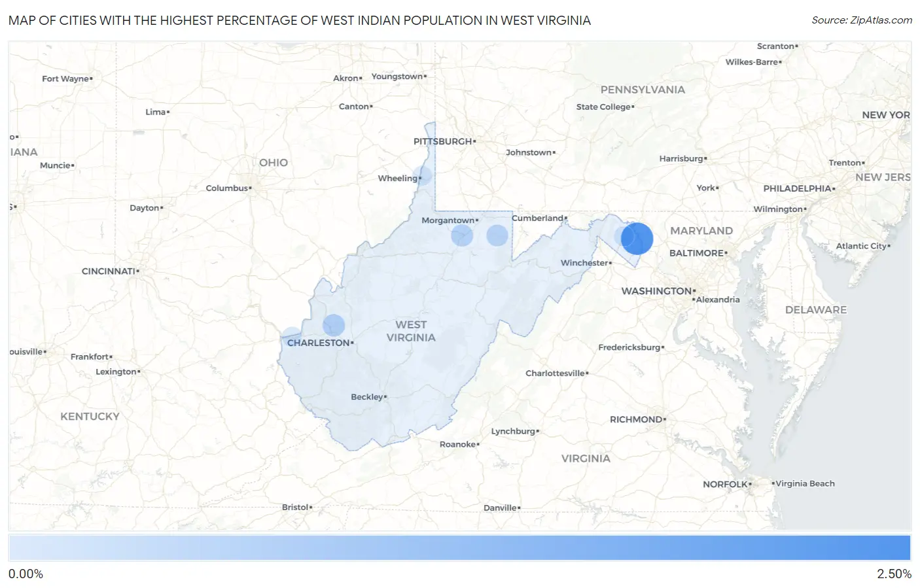Click the bubble just below Morgantown label
Screen dimensions: 920x588
pos(462,235)
